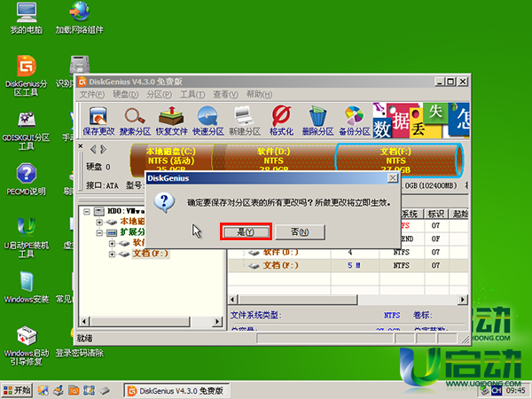Click the partition table horizontal scrollbar thumb
The image size is (532, 399).
[x=297, y=300]
